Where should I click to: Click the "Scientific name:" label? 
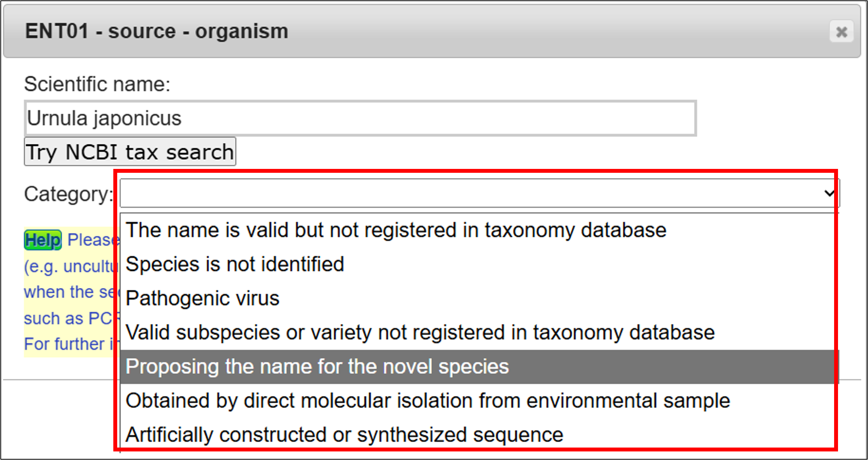pyautogui.click(x=97, y=84)
